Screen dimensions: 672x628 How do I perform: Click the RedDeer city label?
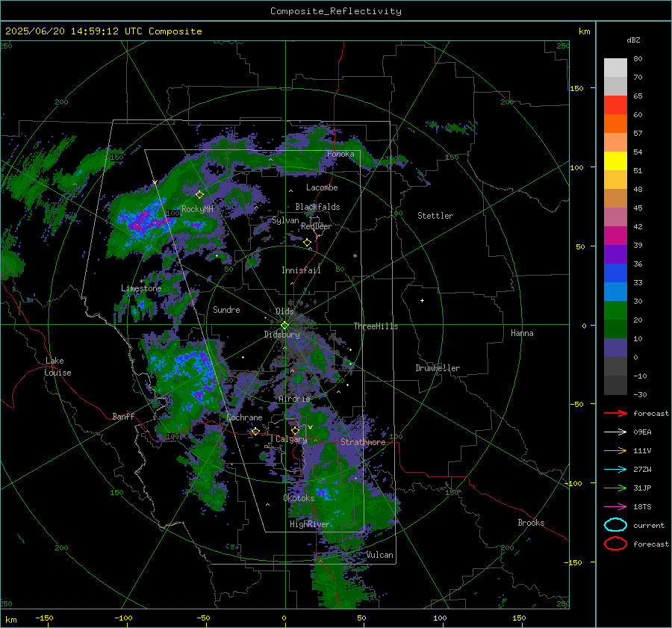(x=317, y=226)
